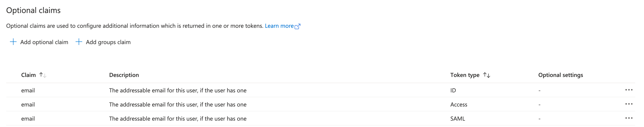Select the email claim in the ID row
This screenshot has width=644, height=127.
pos(28,90)
